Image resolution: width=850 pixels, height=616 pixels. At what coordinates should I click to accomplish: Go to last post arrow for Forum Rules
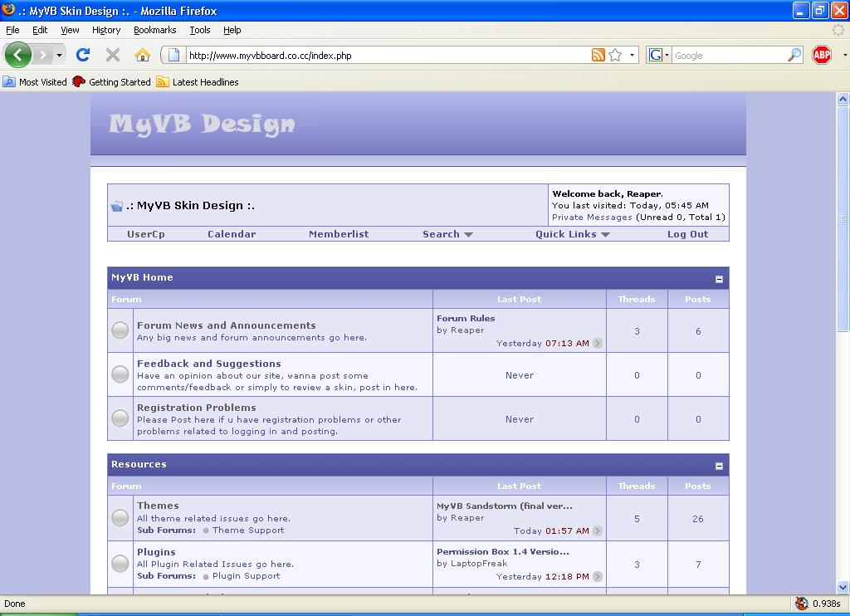(598, 344)
